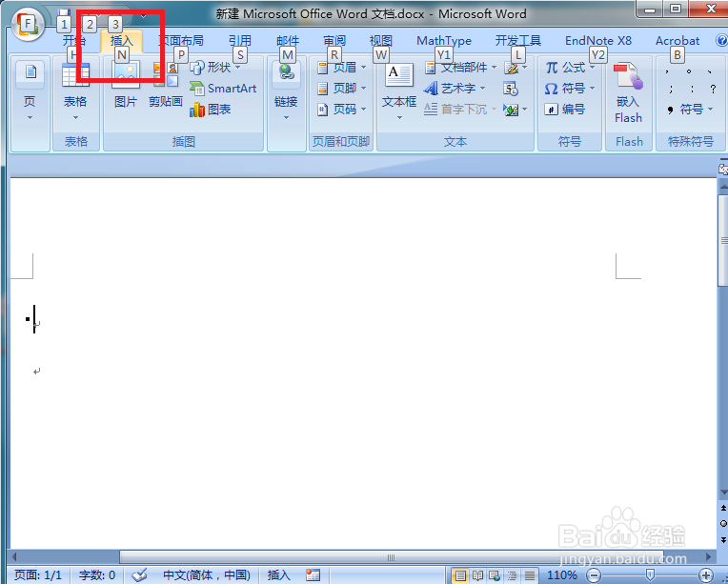Open the 表格 (Table) insert menu

pos(75,91)
